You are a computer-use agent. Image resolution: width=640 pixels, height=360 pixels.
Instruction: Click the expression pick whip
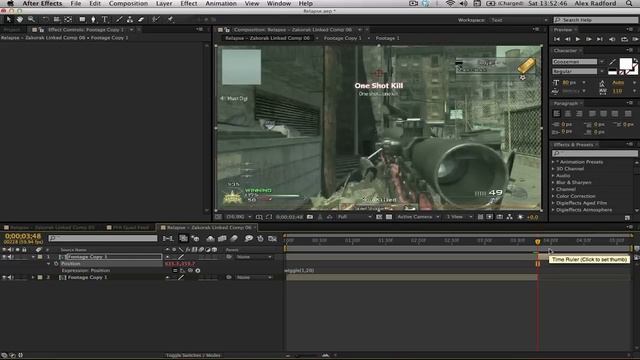pyautogui.click(x=190, y=270)
